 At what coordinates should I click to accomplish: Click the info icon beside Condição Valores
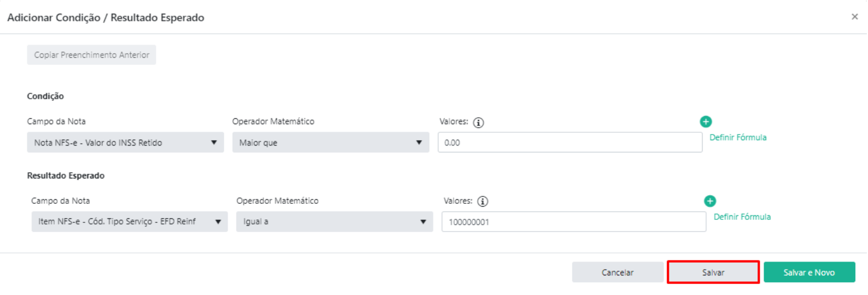(478, 122)
